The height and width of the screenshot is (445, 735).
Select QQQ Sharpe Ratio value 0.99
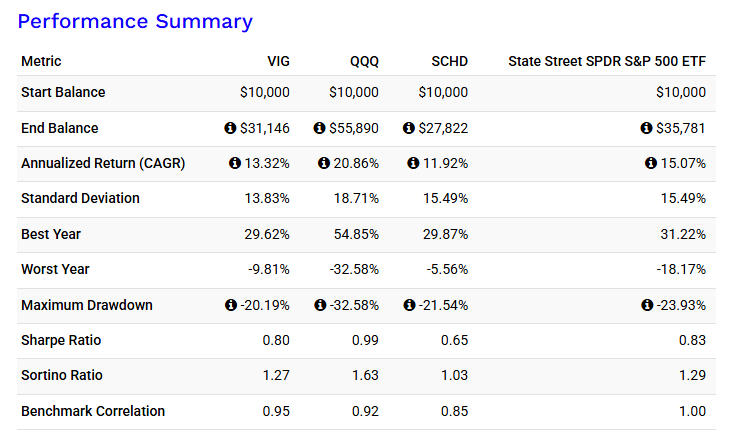click(x=365, y=340)
